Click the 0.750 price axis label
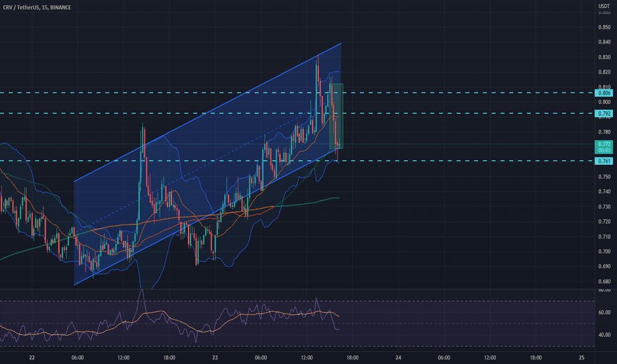 [604, 177]
